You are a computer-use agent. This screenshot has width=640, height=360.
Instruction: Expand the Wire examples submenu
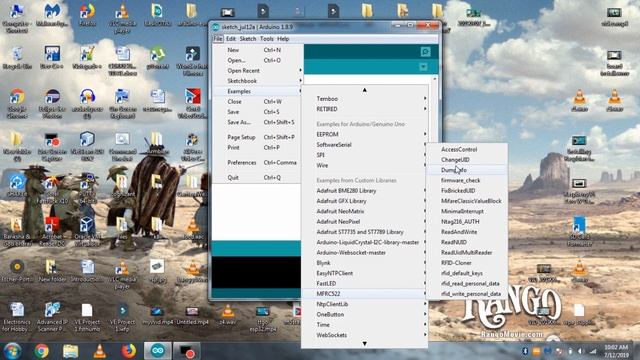point(364,165)
